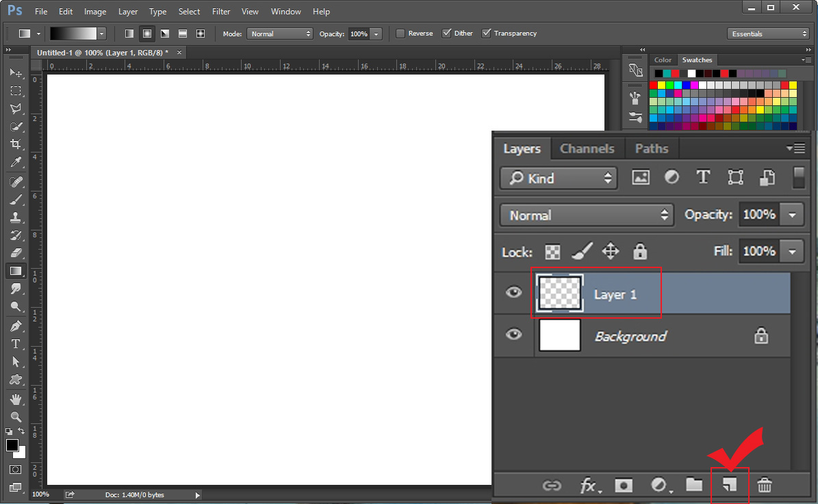The image size is (818, 504).
Task: Select the Healing Brush tool
Action: click(x=16, y=182)
